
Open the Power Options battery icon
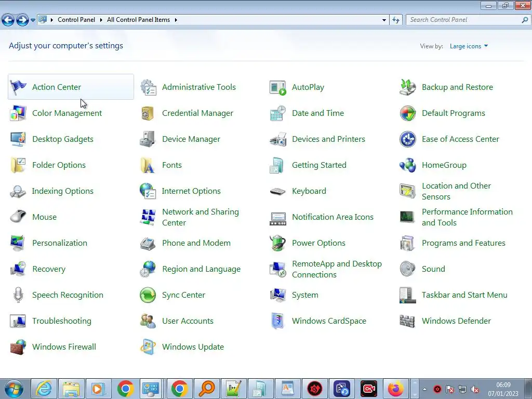point(278,243)
